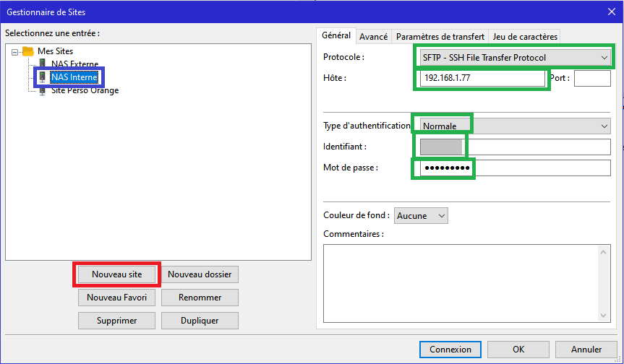Switch to the Avancé tab
The width and height of the screenshot is (624, 364).
pyautogui.click(x=373, y=37)
